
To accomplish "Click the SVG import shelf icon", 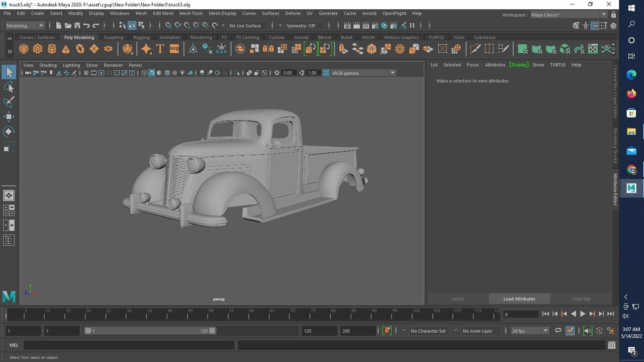I will (x=174, y=49).
